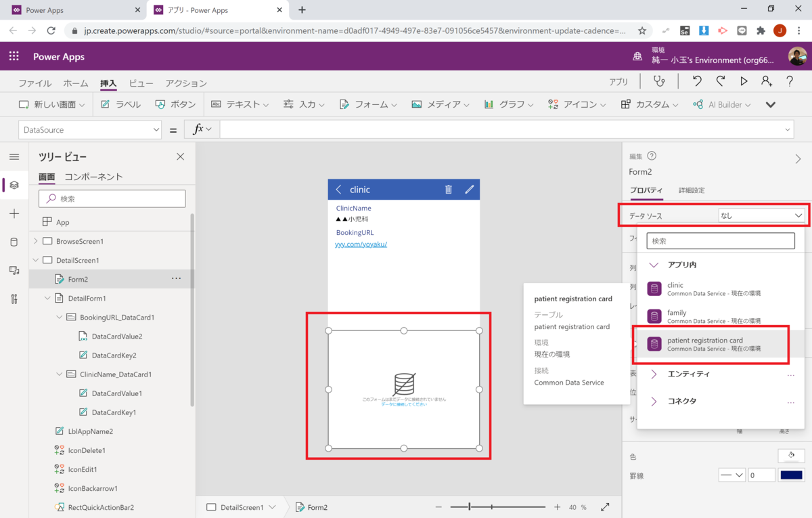Open the フォーム dropdown

pyautogui.click(x=369, y=104)
